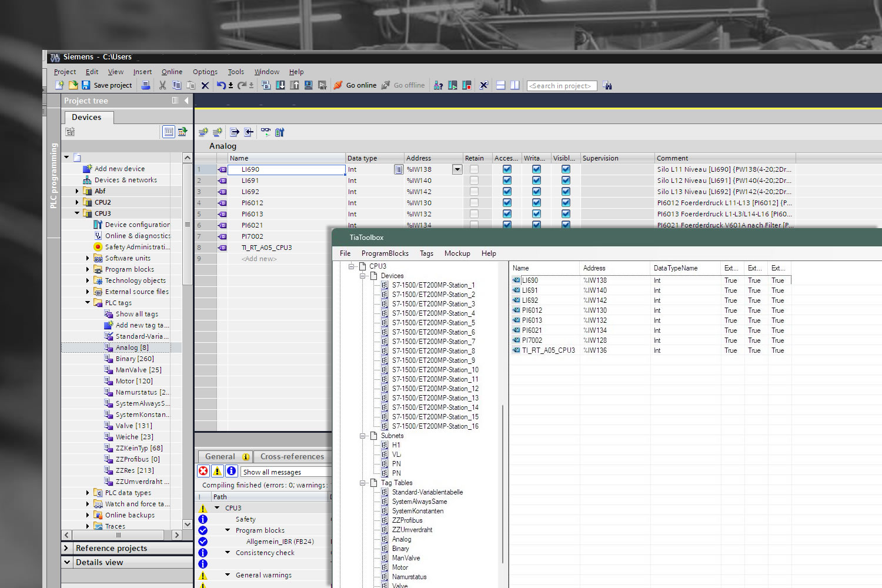Toggle Writable checkbox for LI691 row

pyautogui.click(x=536, y=181)
